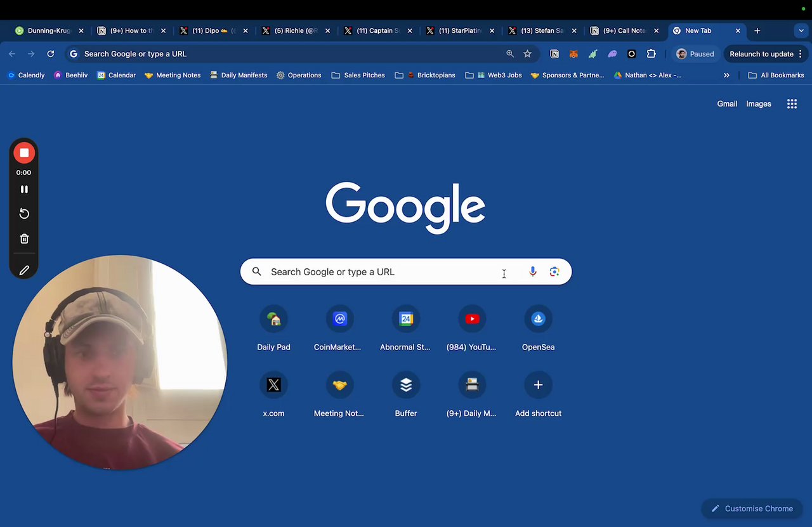Stop the screen recording
This screenshot has height=527, width=812.
(24, 153)
